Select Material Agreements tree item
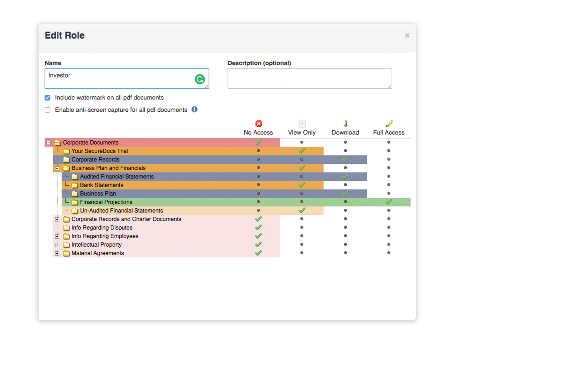The width and height of the screenshot is (588, 380). point(97,253)
